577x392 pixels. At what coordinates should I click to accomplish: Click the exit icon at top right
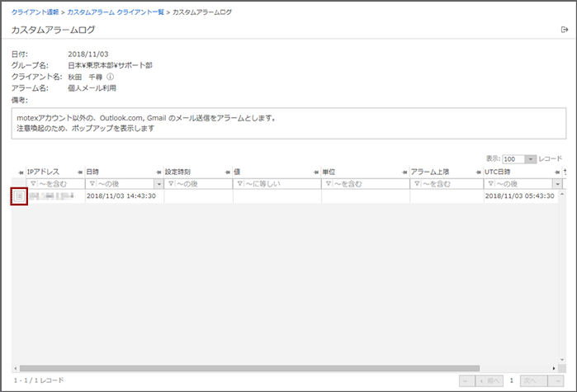pos(564,30)
